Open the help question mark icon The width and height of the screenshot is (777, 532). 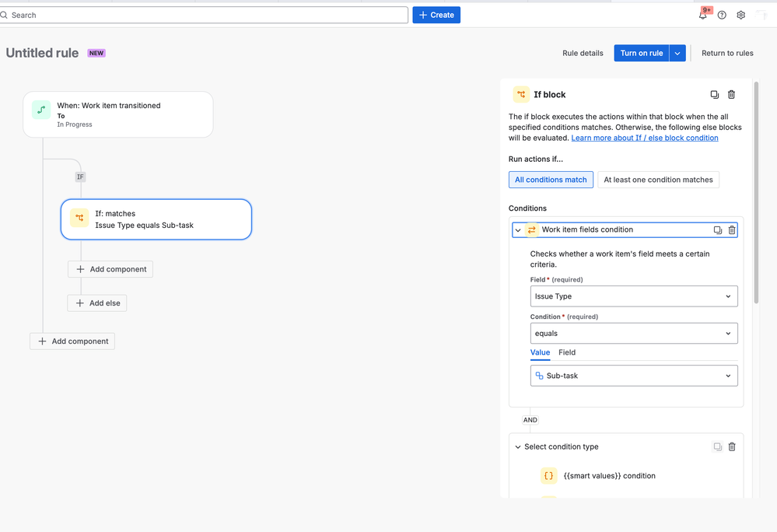point(722,16)
